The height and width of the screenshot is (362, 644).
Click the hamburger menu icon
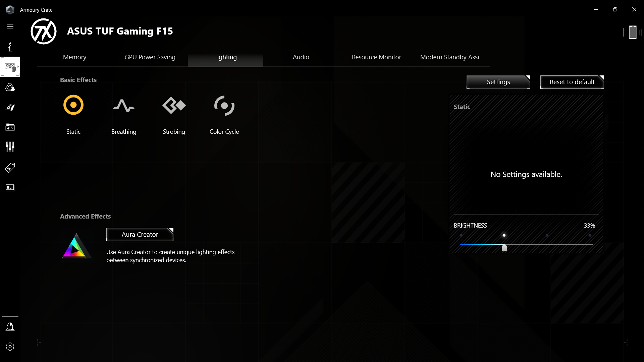[10, 26]
